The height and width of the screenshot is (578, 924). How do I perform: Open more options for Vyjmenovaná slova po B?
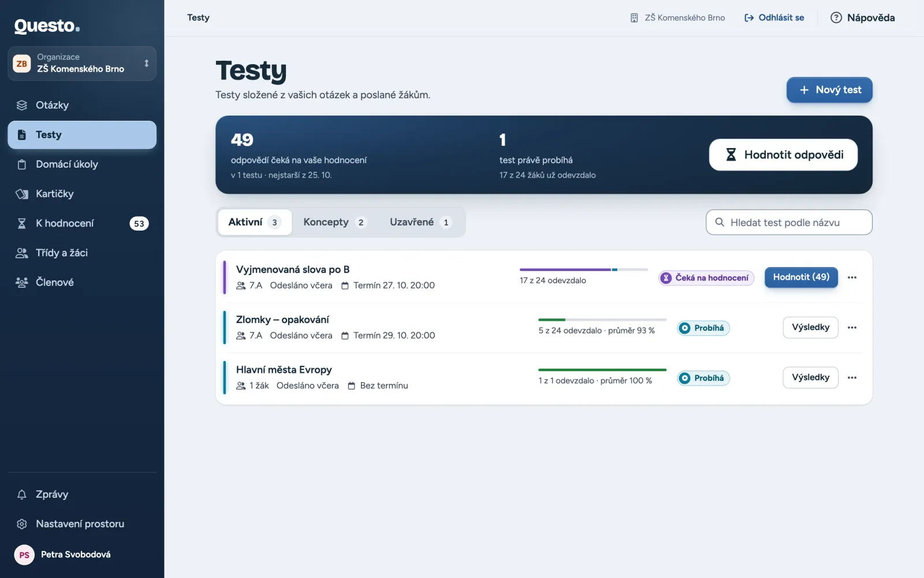click(x=852, y=277)
